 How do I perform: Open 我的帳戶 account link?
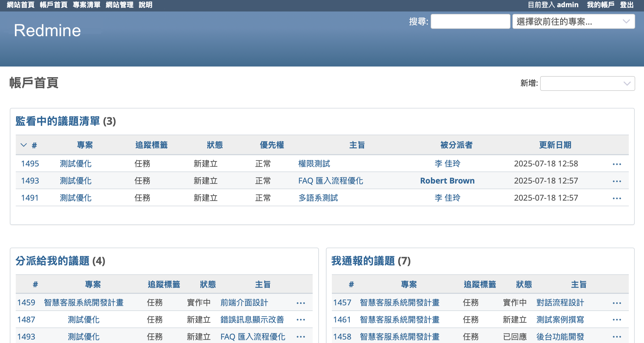601,5
